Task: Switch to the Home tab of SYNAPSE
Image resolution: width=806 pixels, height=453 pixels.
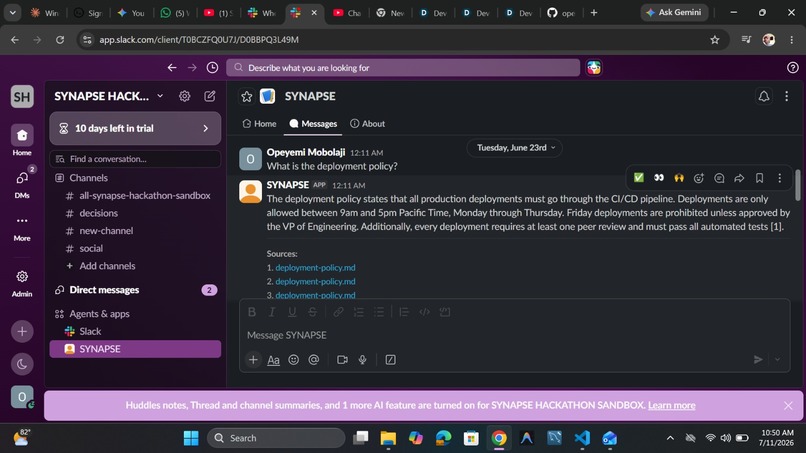Action: pyautogui.click(x=260, y=123)
